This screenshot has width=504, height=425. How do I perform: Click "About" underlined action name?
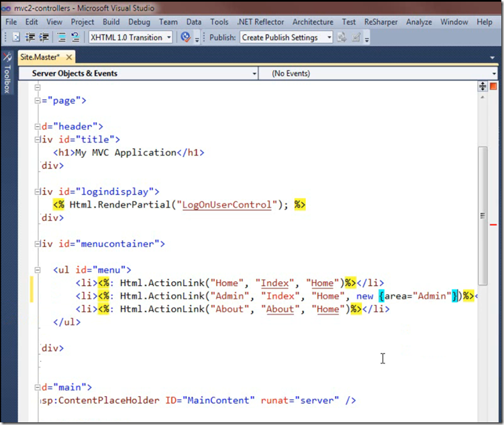pyautogui.click(x=280, y=309)
